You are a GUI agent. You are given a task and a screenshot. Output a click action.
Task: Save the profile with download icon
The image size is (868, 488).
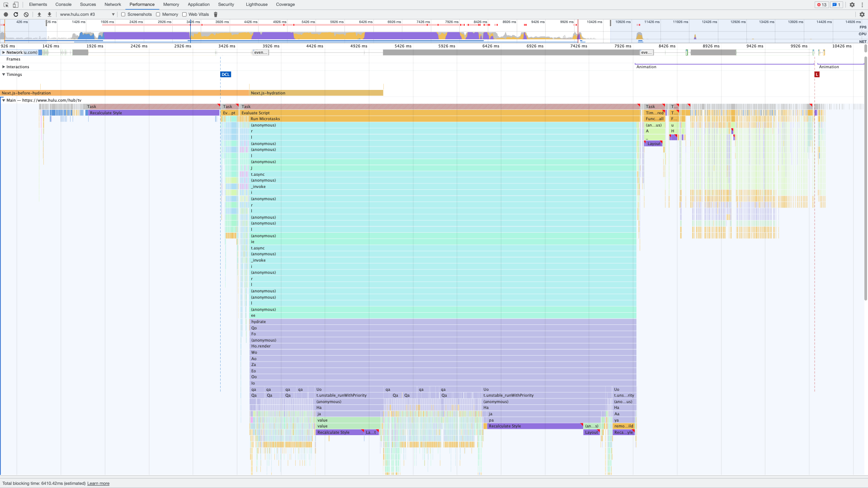[x=49, y=14]
